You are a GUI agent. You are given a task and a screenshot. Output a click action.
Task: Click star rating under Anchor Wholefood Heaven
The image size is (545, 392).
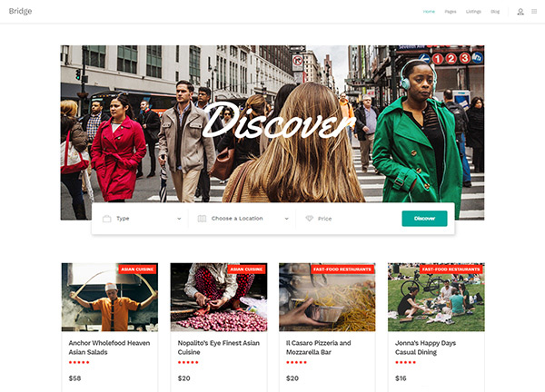(x=79, y=362)
